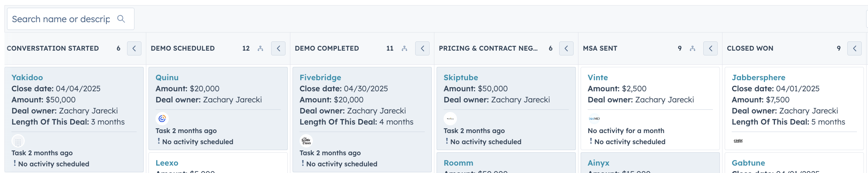Click hierarchy icon in Demo Completed header
Screen dimensions: 868x173
pos(404,48)
